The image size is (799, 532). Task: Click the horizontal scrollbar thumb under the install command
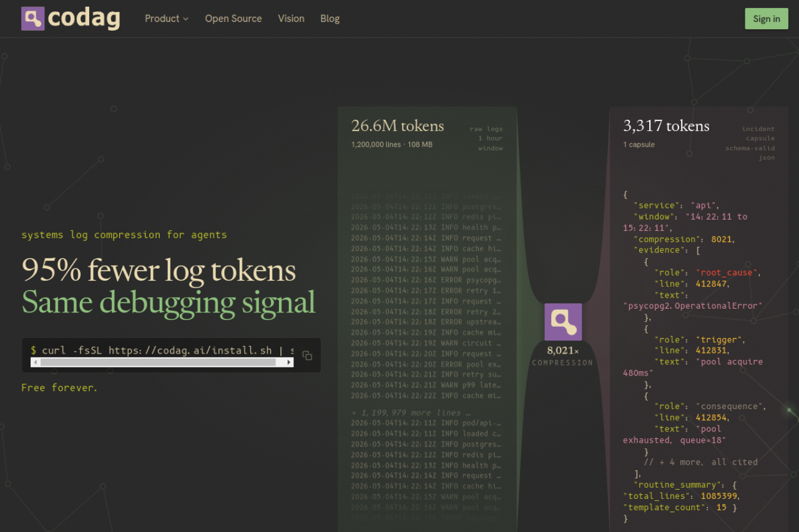158,362
